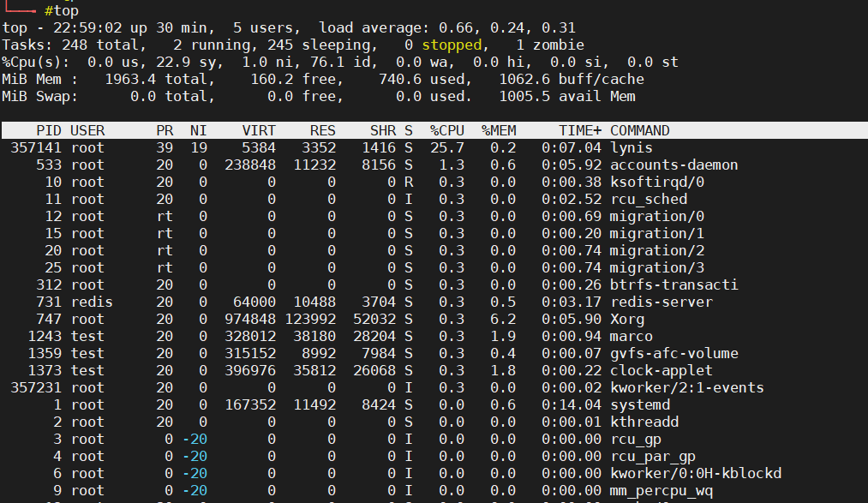
Task: Click the mm_percpu_wq process name
Action: [x=661, y=491]
